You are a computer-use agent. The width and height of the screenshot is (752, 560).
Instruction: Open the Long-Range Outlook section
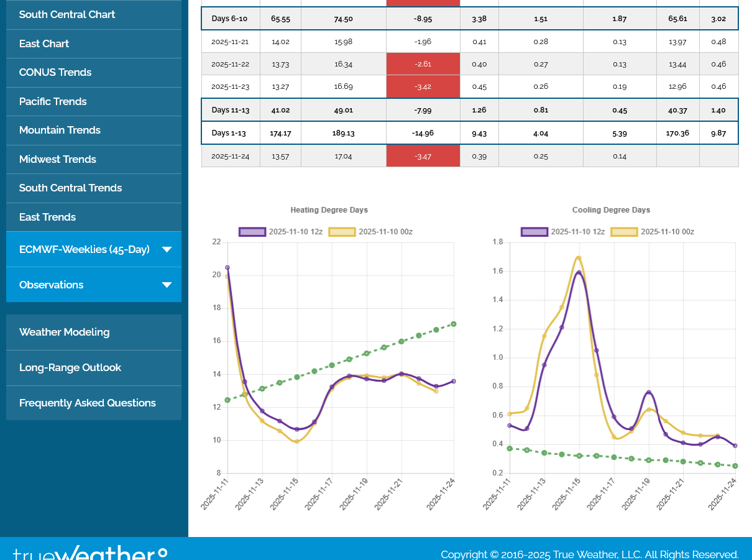pos(70,367)
